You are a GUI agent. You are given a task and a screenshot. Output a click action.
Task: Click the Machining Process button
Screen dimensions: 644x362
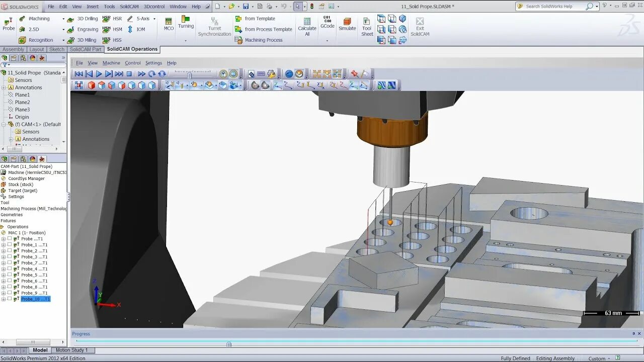(x=259, y=40)
